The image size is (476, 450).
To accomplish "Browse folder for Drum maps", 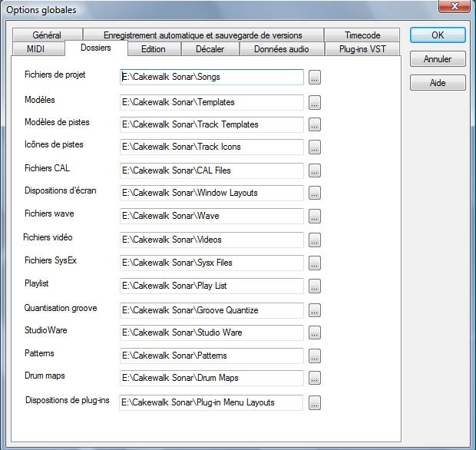I will click(x=315, y=378).
